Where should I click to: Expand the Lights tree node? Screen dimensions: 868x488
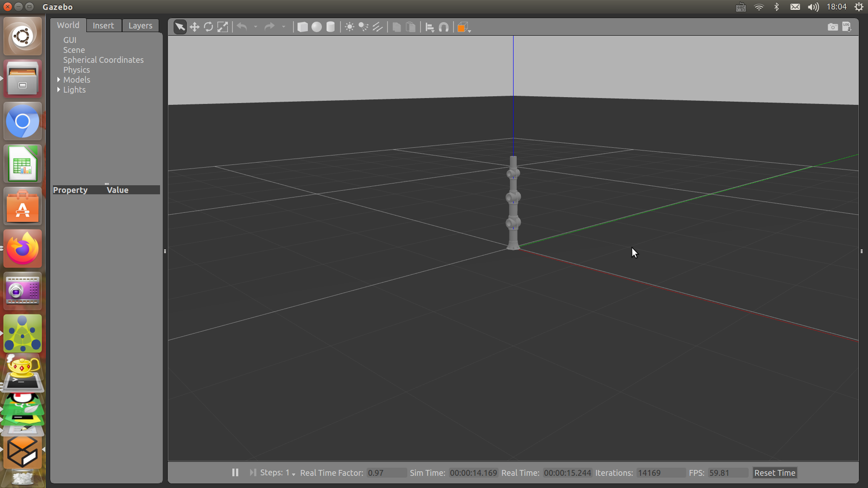(59, 90)
